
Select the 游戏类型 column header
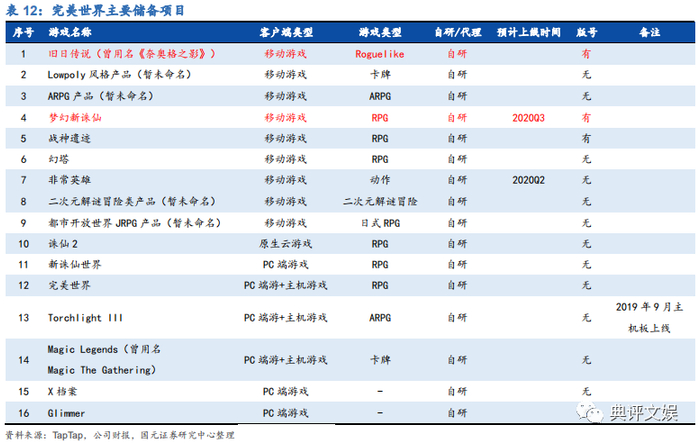[380, 32]
